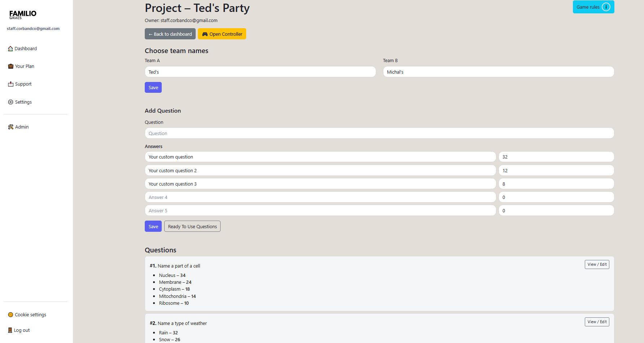Screen dimensions: 644x343
Task: Click the Your Plan briefcase icon
Action: coord(11,66)
